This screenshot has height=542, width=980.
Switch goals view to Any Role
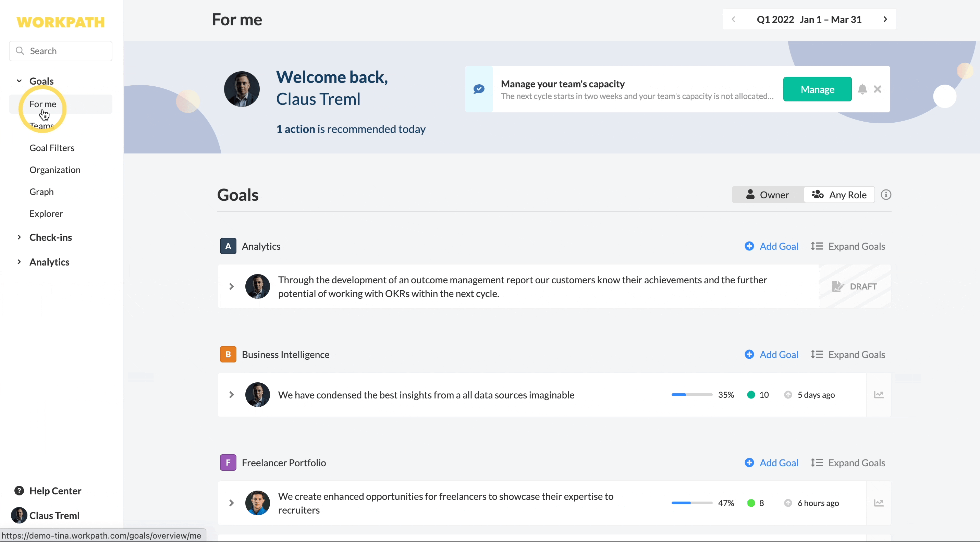pos(839,194)
